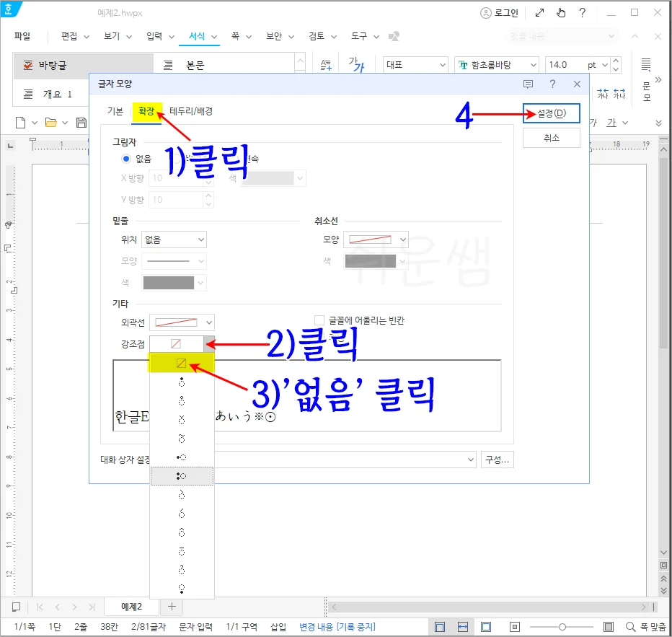Click the 설정(D) button to apply
The width and height of the screenshot is (672, 637).
(551, 113)
